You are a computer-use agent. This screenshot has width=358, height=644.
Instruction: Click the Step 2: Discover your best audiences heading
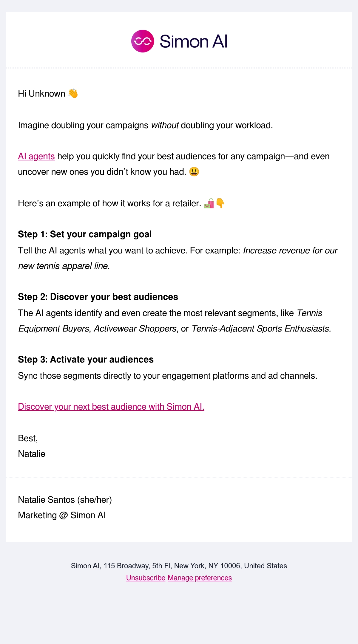coord(98,297)
